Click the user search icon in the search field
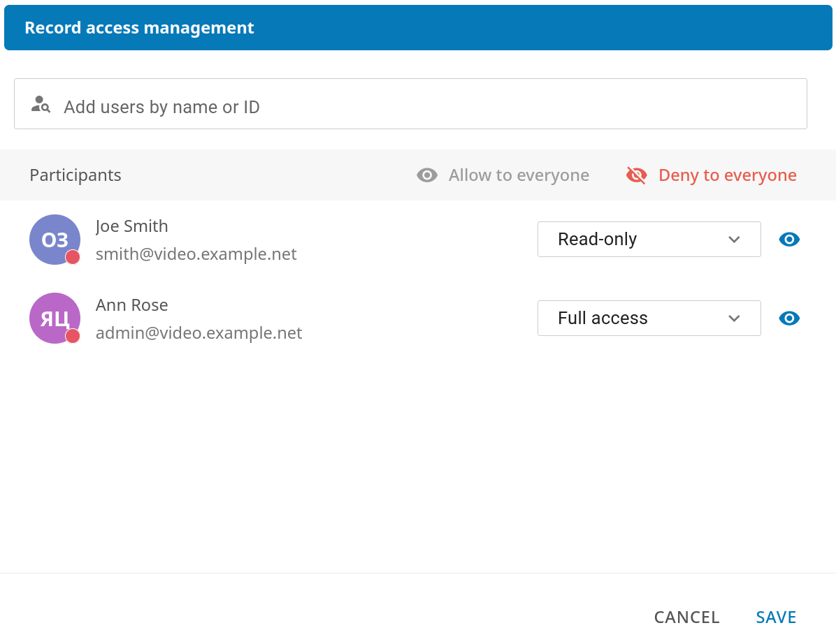 41,105
